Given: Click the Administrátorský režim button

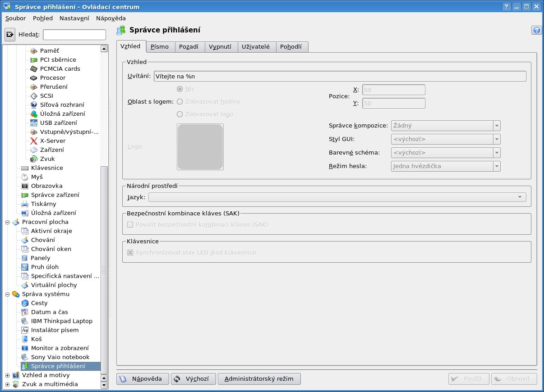Looking at the screenshot, I should pyautogui.click(x=259, y=379).
